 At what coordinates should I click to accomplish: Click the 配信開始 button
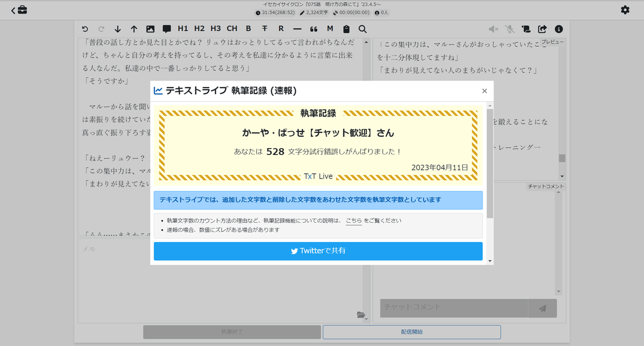pos(412,332)
